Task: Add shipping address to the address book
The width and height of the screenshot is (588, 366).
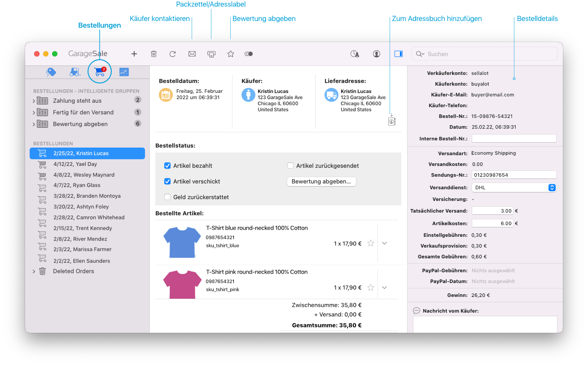Action: pos(391,121)
